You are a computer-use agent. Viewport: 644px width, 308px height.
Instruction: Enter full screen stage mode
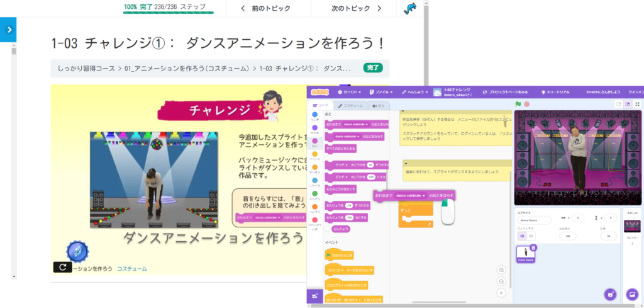[638, 104]
